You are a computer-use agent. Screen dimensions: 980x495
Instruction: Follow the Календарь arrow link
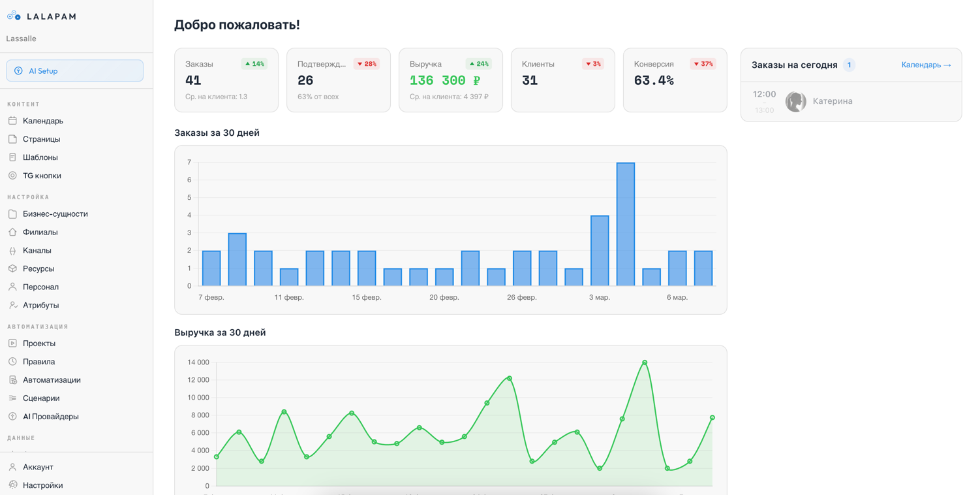[926, 65]
